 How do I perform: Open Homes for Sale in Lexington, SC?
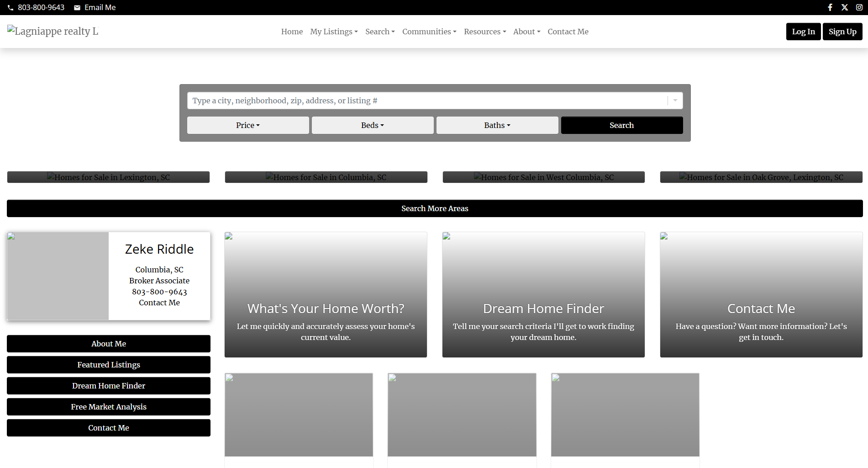click(x=108, y=177)
